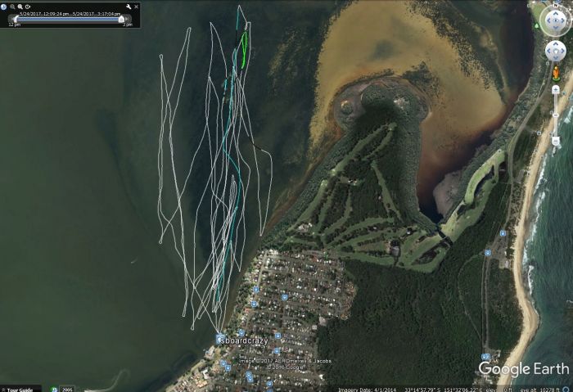573x392 pixels.
Task: Click the clock icon in time slider
Action: click(5, 7)
